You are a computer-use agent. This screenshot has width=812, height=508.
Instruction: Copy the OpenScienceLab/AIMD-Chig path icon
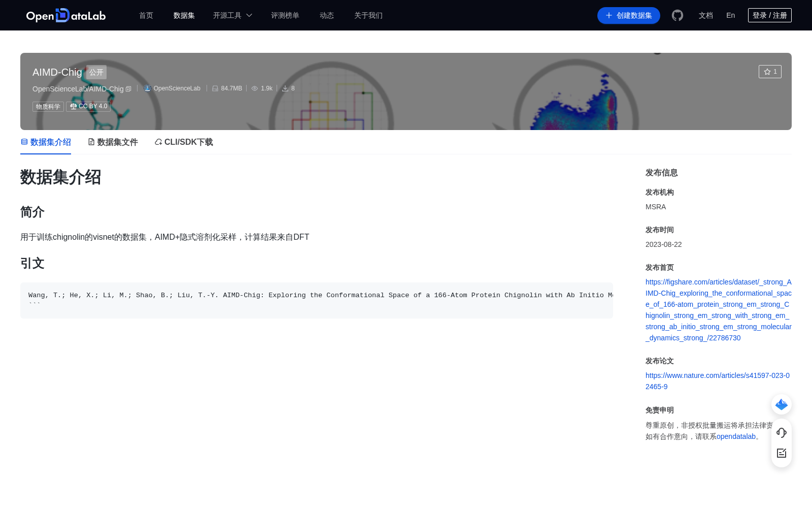pos(128,89)
